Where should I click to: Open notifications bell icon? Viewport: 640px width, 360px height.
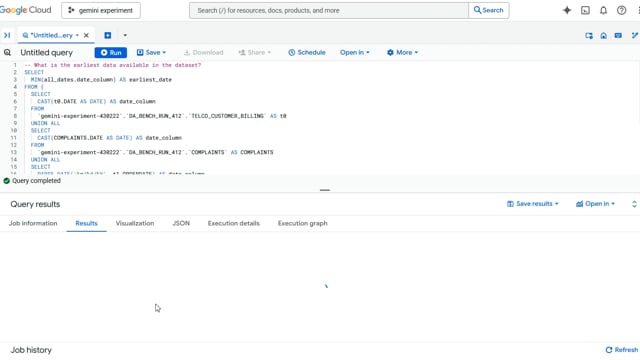point(603,10)
